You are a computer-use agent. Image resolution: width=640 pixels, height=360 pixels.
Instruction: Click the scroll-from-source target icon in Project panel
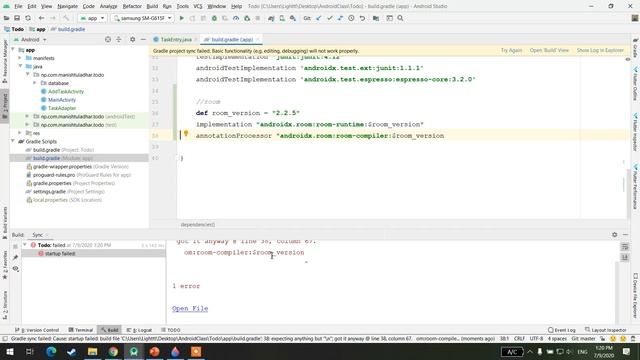(x=108, y=40)
